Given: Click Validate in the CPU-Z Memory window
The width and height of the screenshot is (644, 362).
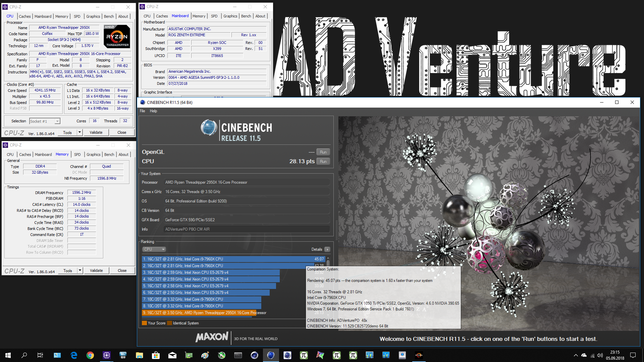Looking at the screenshot, I should [96, 270].
